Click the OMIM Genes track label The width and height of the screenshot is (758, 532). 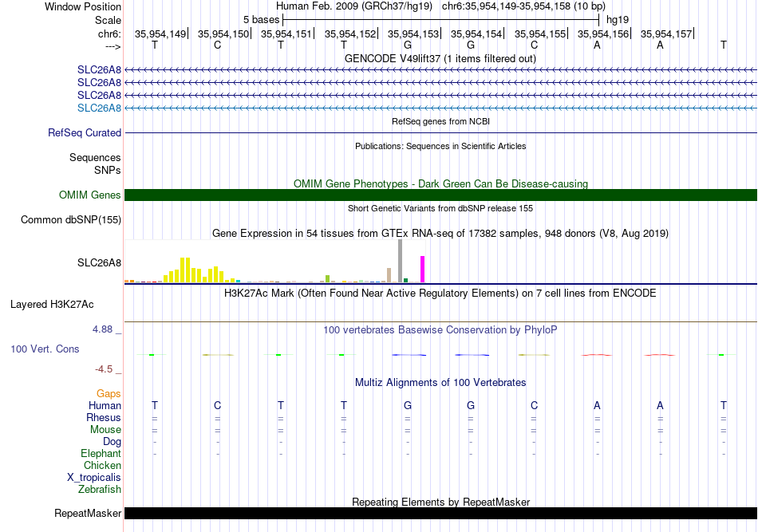coord(90,195)
